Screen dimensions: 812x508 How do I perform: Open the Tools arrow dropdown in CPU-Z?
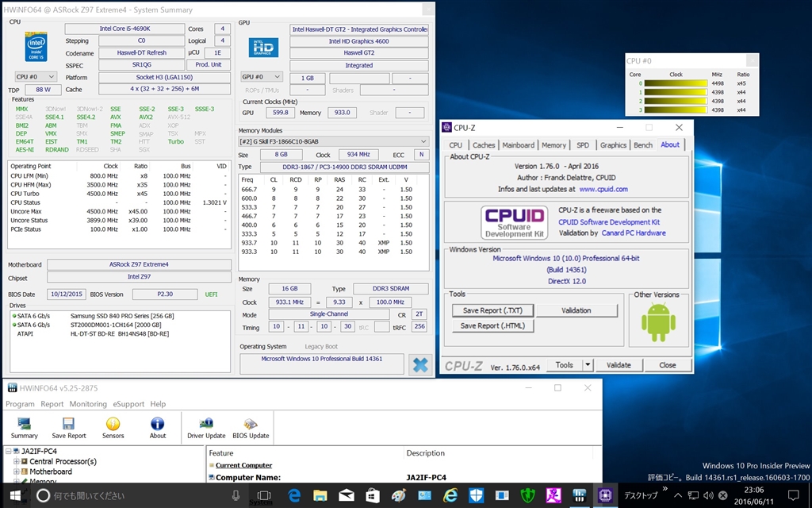[x=587, y=365]
